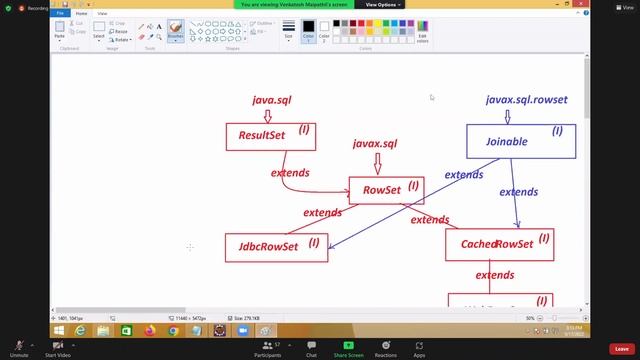640x360 pixels.
Task: Select the Eraser tool in Paint
Action: coord(141,37)
